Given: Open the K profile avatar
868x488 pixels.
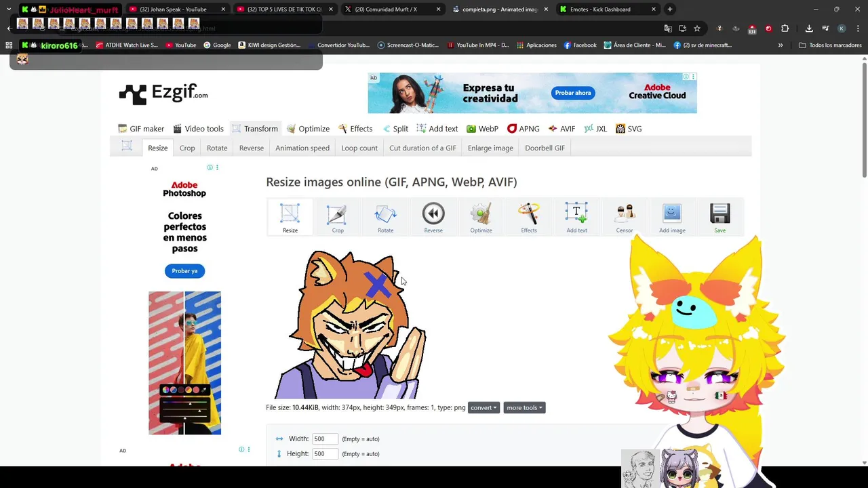Looking at the screenshot, I should (842, 28).
